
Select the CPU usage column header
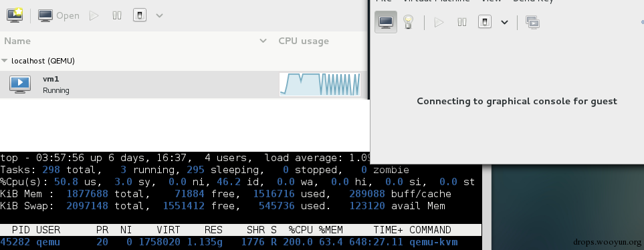coord(304,41)
